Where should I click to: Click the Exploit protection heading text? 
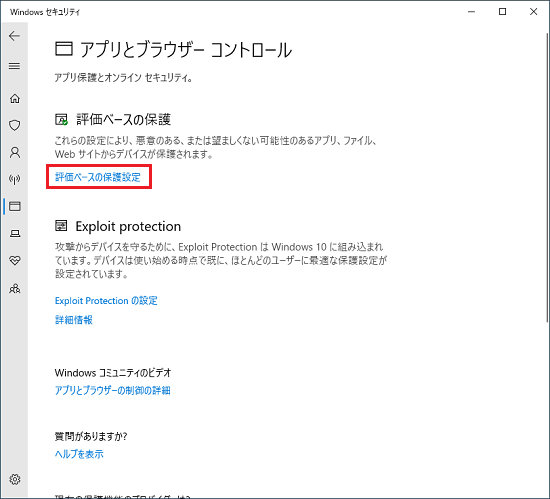point(128,226)
